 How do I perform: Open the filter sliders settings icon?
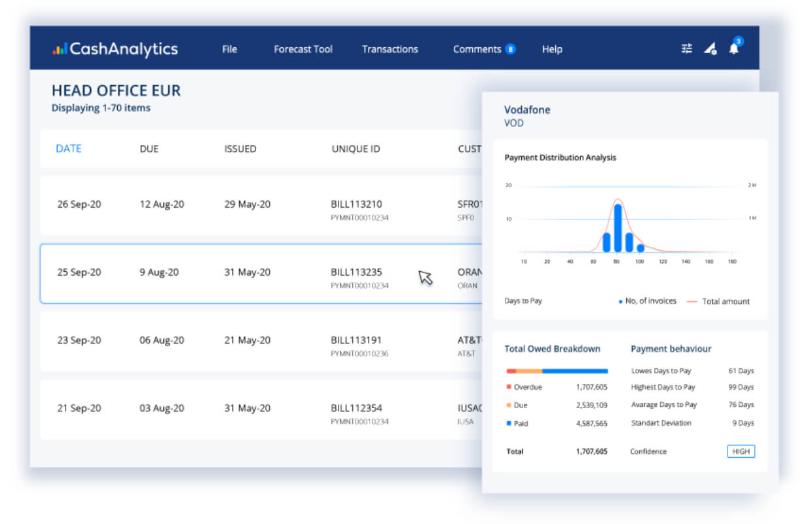[686, 48]
